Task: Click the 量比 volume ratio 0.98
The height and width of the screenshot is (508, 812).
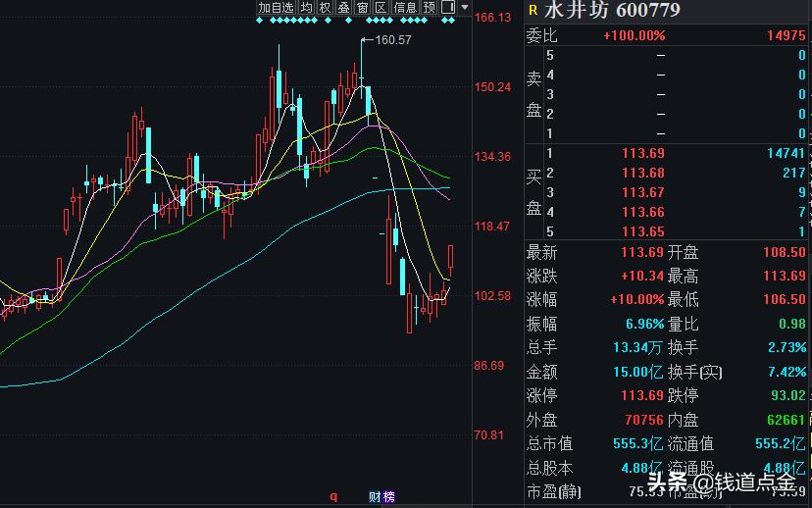Action: [x=791, y=325]
